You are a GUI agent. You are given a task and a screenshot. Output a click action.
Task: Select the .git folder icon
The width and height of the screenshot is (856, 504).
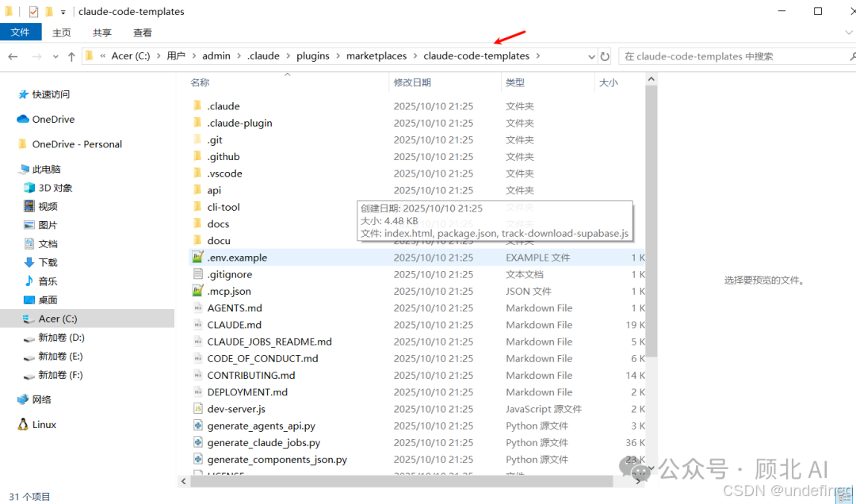pos(197,139)
